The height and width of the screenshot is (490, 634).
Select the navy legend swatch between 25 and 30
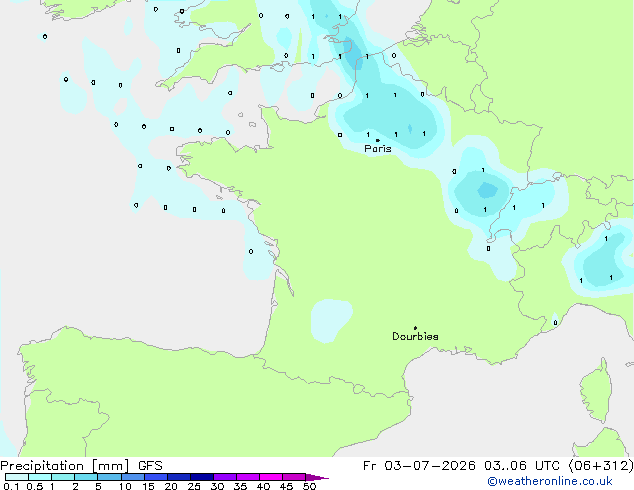click(x=202, y=477)
